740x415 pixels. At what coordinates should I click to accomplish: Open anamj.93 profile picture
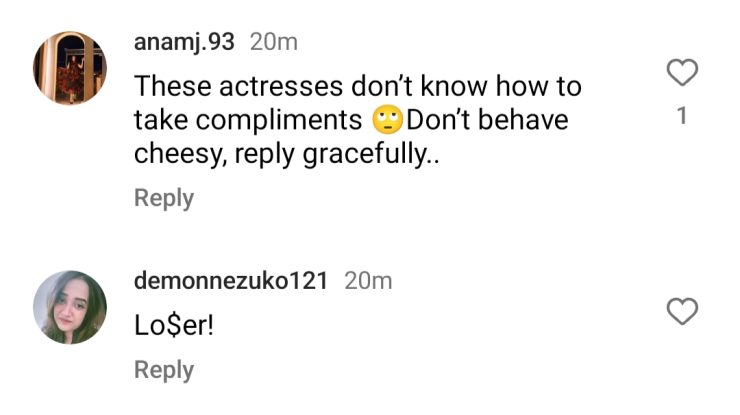click(x=69, y=68)
